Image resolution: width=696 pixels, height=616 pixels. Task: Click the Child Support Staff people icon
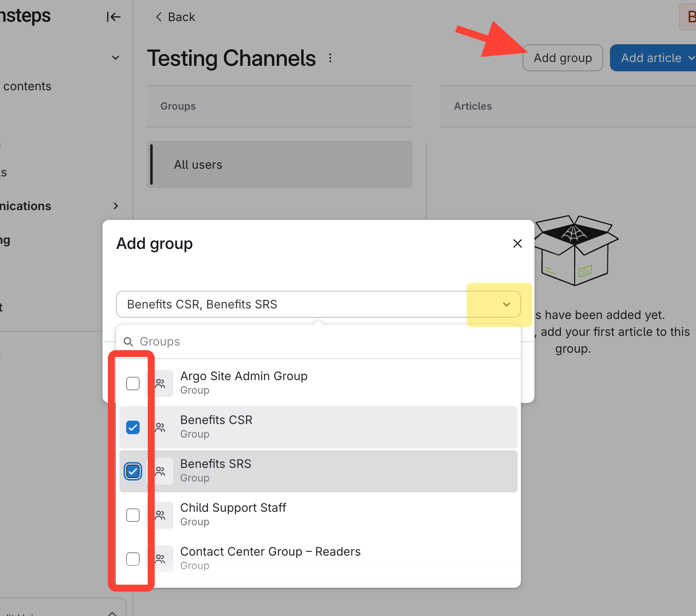tap(160, 515)
